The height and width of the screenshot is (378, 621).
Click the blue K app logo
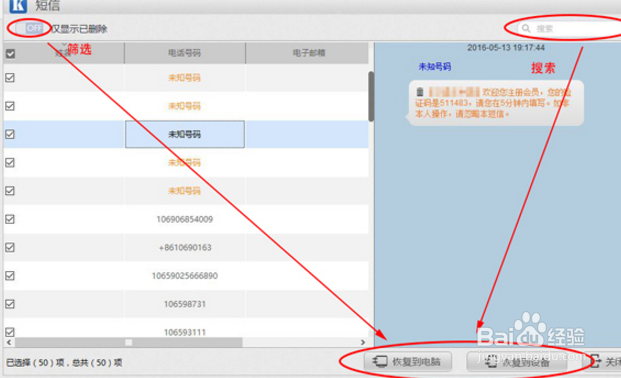tap(18, 6)
